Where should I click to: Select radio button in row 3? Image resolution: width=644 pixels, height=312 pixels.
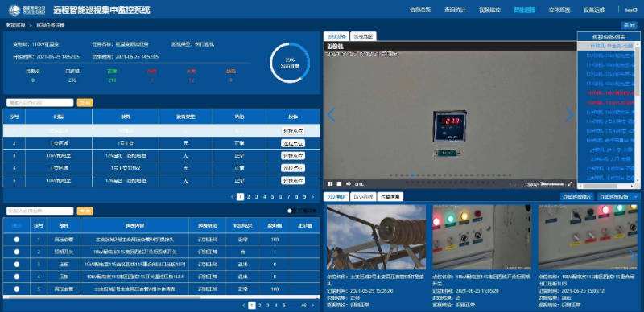[x=16, y=265]
